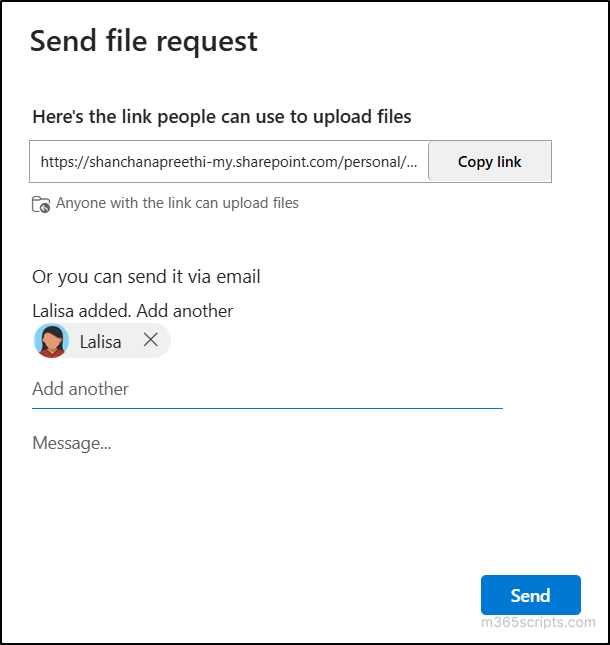Select the SharePoint upload link field
610x645 pixels.
click(x=229, y=162)
